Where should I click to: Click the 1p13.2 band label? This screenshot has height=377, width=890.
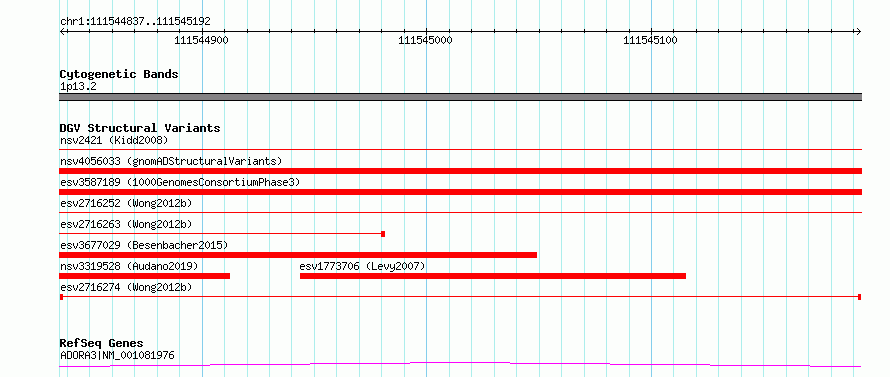click(78, 87)
